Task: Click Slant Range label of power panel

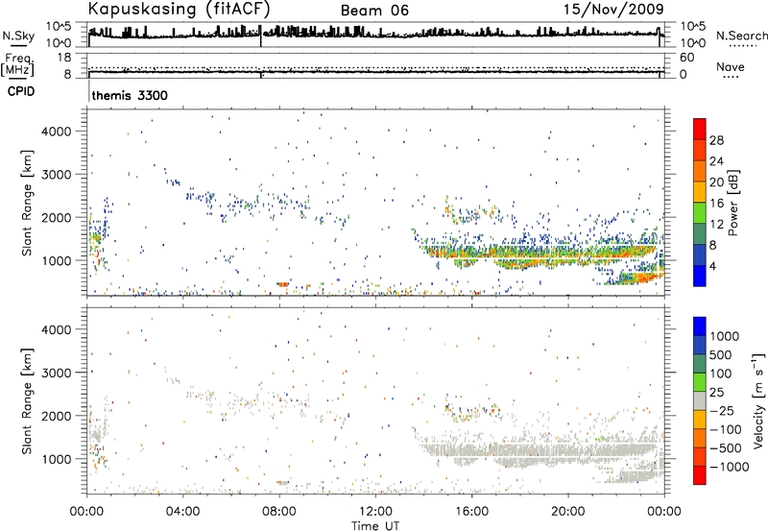Action: pyautogui.click(x=27, y=203)
